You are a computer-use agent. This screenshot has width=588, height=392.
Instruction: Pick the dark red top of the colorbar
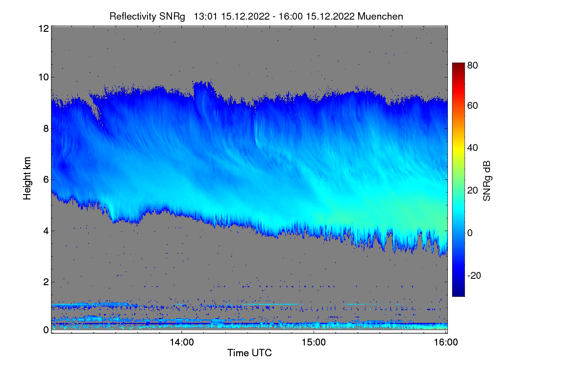458,66
